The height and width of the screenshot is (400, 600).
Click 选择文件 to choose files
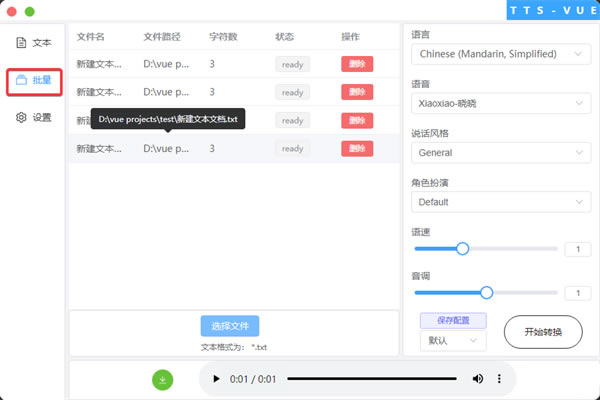pyautogui.click(x=230, y=326)
